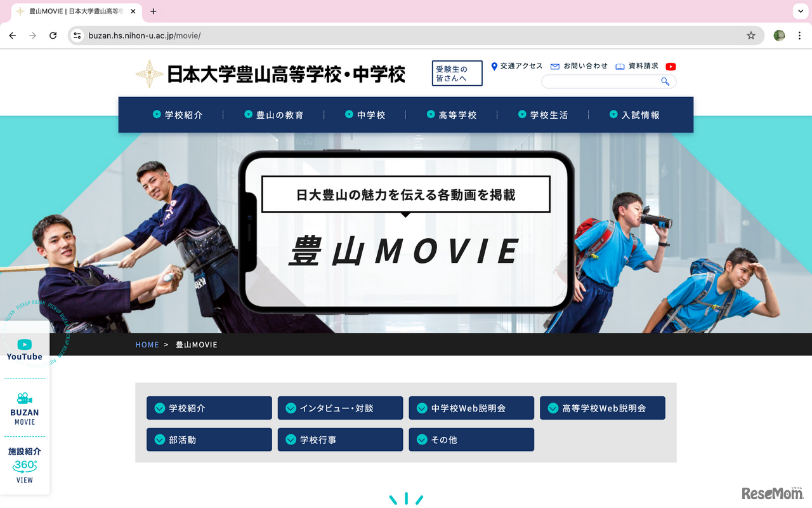Viewport: 812px width, 508px height.
Task: Jump to 中学校Web説明会 movie category
Action: pos(471,408)
